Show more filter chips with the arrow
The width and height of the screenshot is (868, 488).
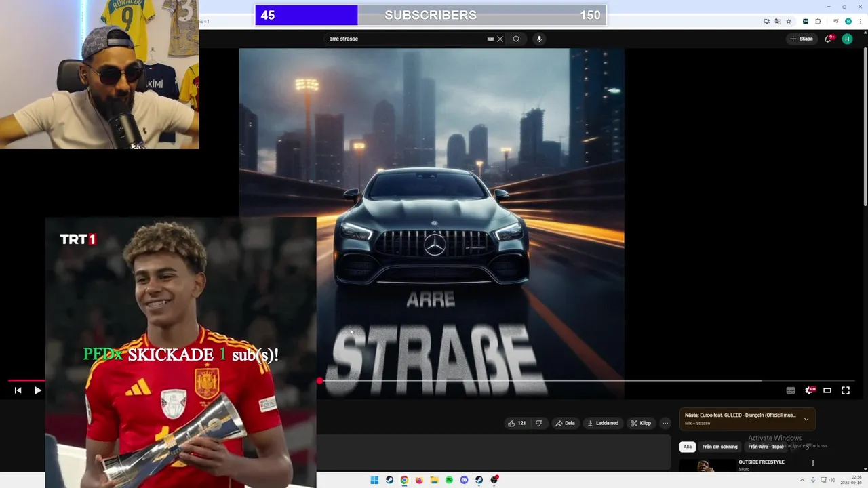tap(808, 447)
